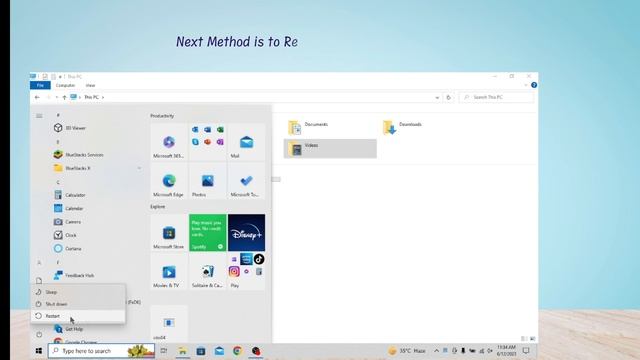Open Google Chrome from the taskbar

238,351
